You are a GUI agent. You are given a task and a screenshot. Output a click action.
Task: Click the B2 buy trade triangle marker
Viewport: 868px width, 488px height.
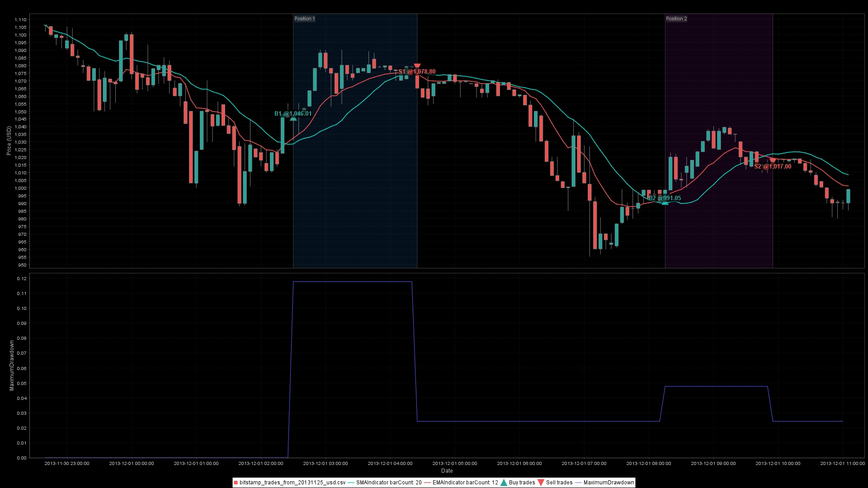[665, 203]
